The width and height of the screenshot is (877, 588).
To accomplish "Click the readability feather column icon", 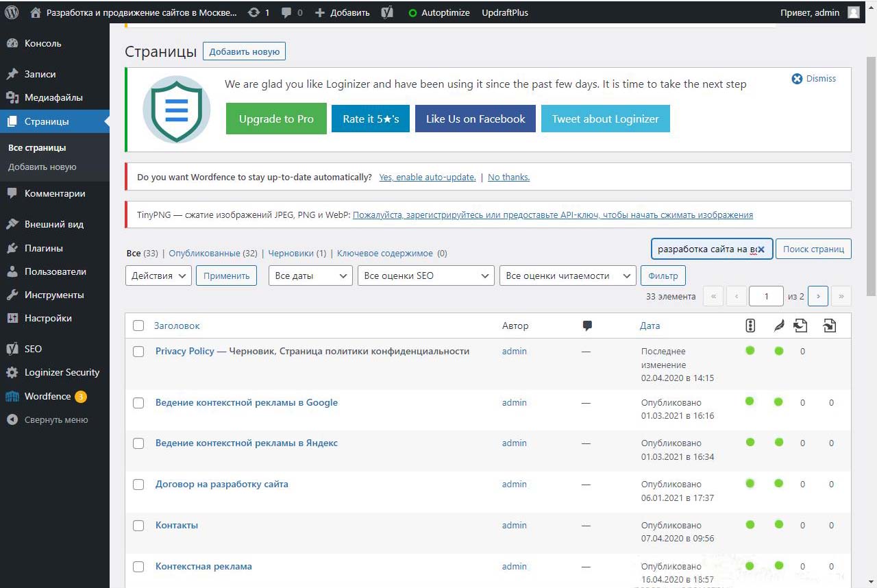I will click(x=778, y=326).
